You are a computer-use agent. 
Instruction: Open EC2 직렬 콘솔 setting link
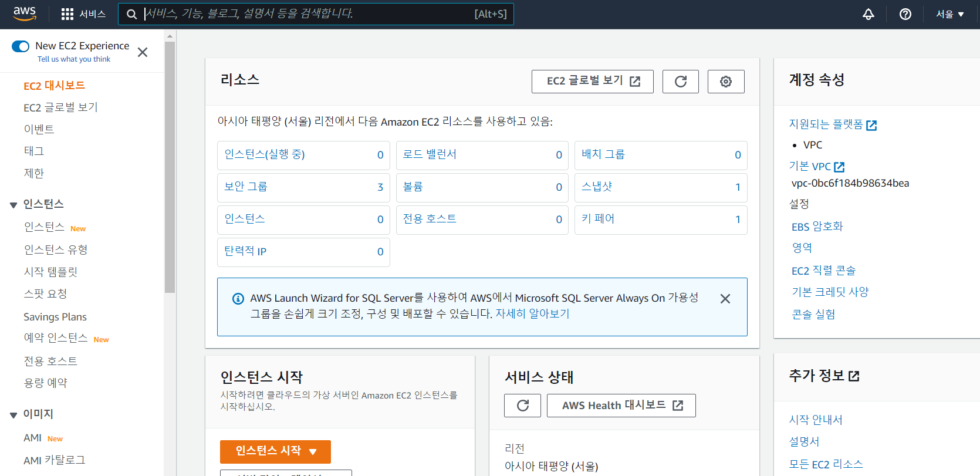(x=823, y=271)
